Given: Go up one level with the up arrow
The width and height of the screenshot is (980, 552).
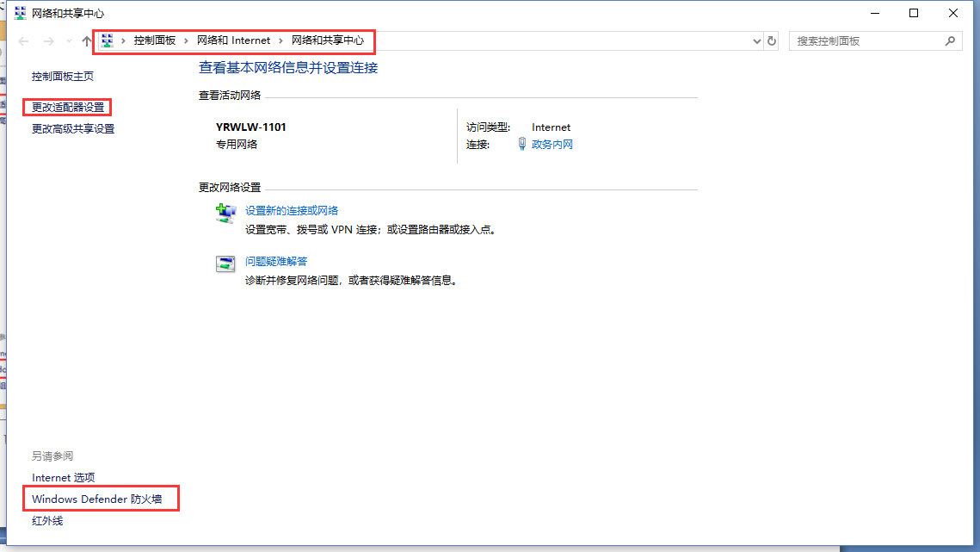Looking at the screenshot, I should (x=86, y=41).
